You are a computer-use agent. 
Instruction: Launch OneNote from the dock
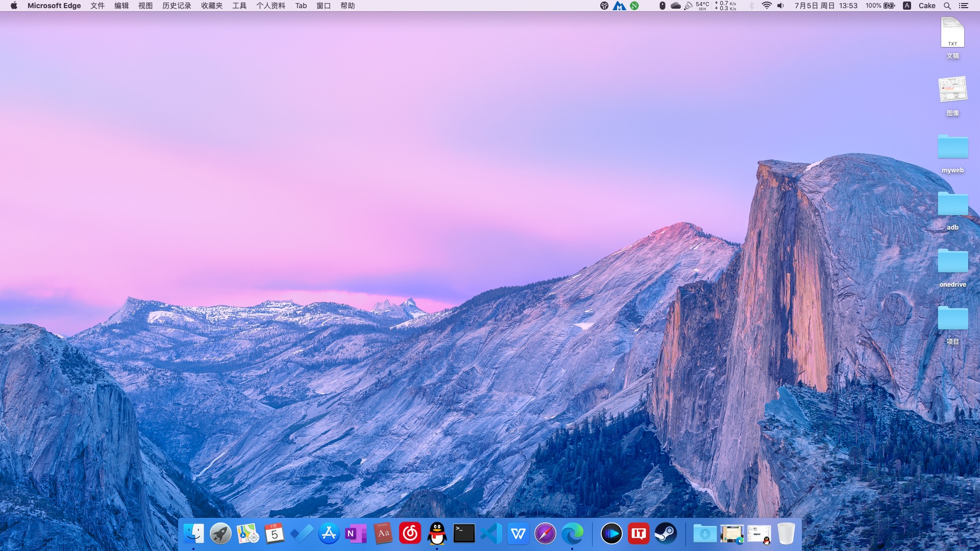click(x=356, y=534)
